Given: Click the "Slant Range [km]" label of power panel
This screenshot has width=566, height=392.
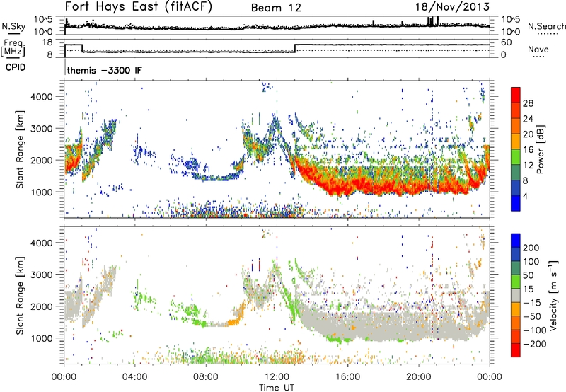Looking at the screenshot, I should pyautogui.click(x=20, y=149).
